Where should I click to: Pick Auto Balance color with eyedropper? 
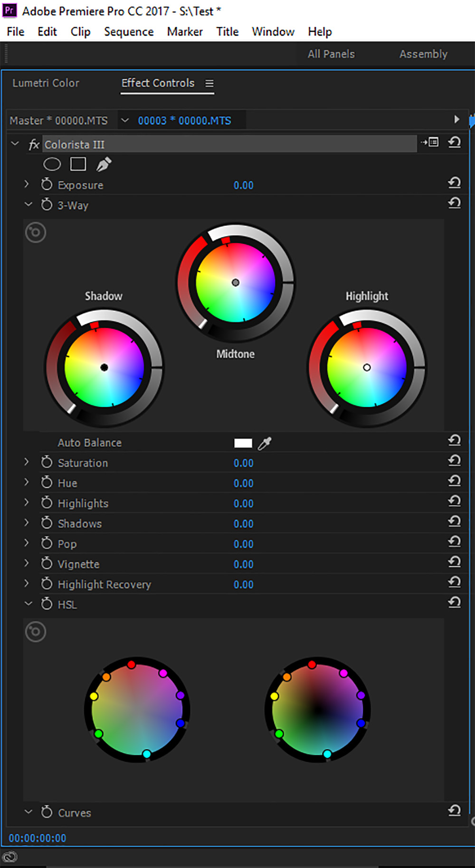(x=265, y=443)
